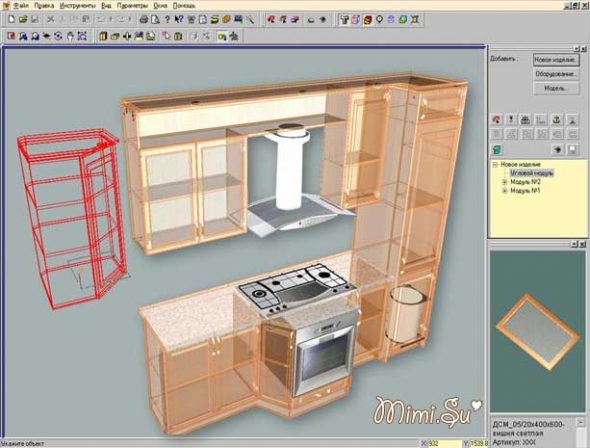The height and width of the screenshot is (448, 590).
Task: Open the Параметры menu
Action: click(x=132, y=6)
